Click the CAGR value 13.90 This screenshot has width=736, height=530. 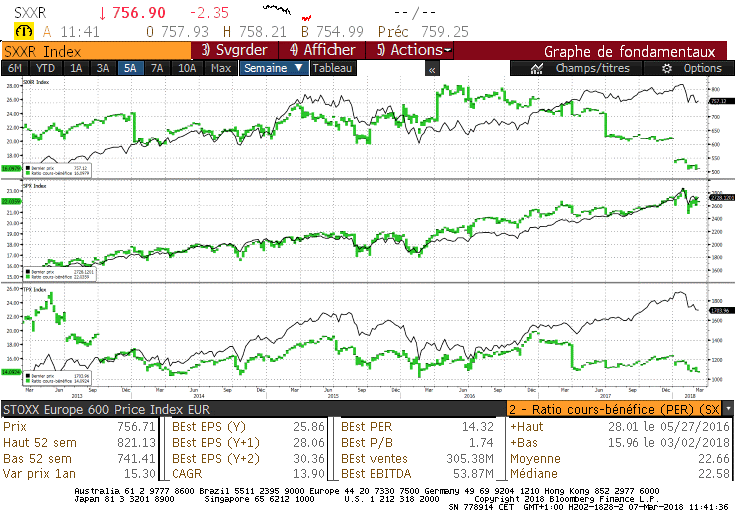pyautogui.click(x=308, y=474)
